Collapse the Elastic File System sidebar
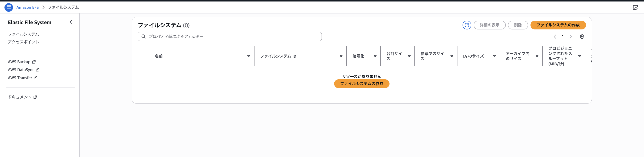This screenshot has width=644, height=157. [71, 22]
